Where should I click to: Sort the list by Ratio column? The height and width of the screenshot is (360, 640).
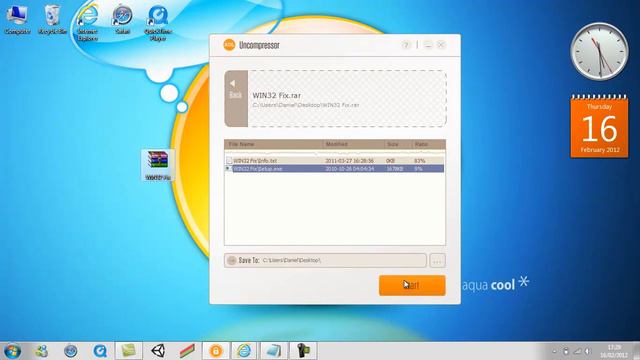coord(429,144)
